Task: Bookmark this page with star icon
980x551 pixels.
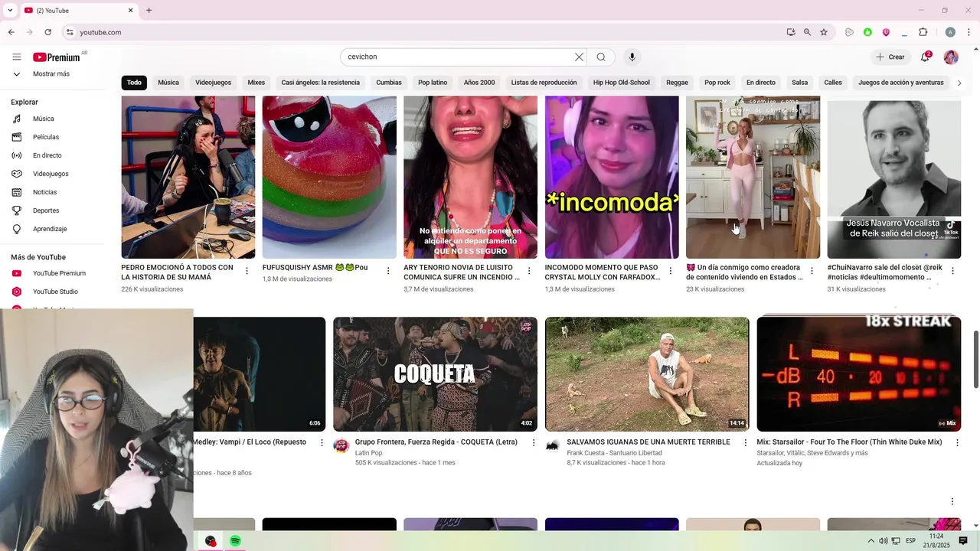Action: coord(824,32)
